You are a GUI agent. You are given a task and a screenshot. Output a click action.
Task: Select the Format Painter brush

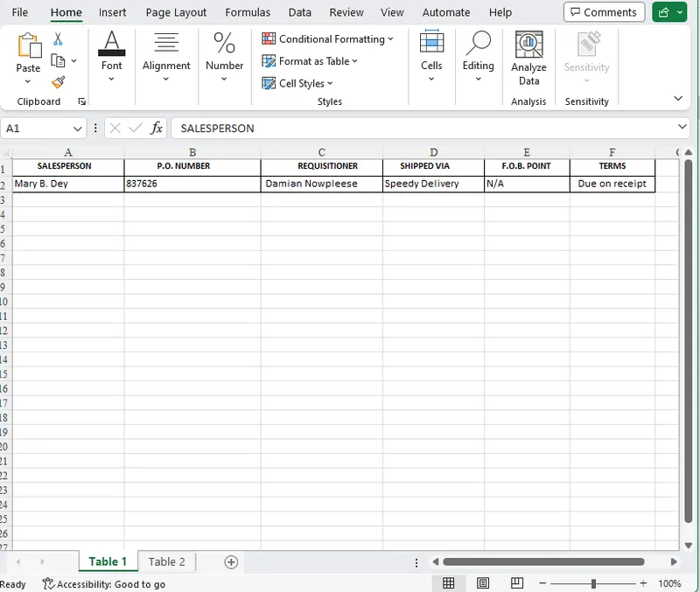58,81
